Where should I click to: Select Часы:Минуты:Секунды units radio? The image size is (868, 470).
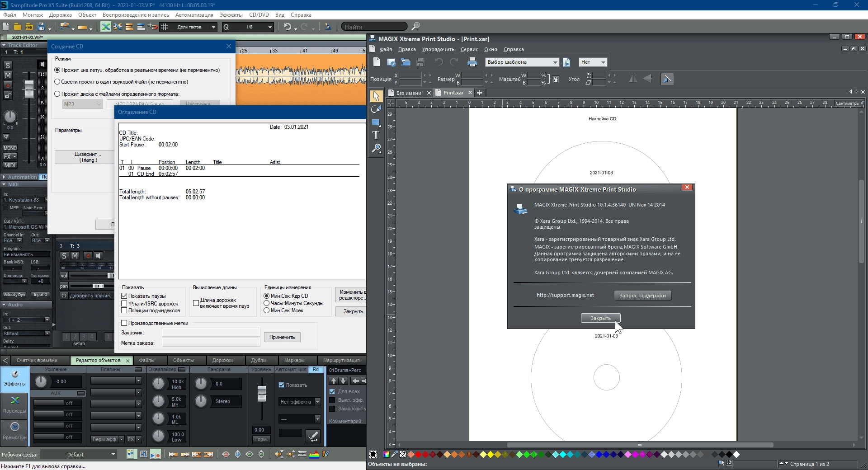(x=267, y=303)
